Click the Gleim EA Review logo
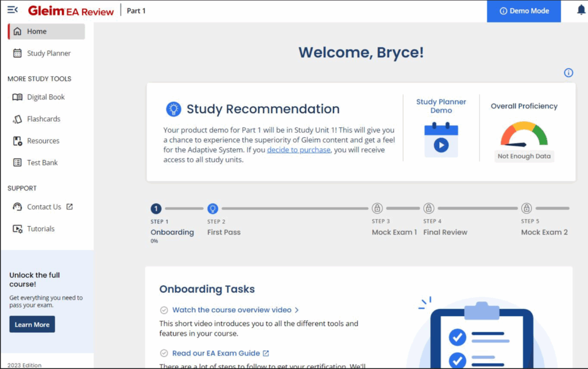This screenshot has width=588, height=369. pos(71,11)
